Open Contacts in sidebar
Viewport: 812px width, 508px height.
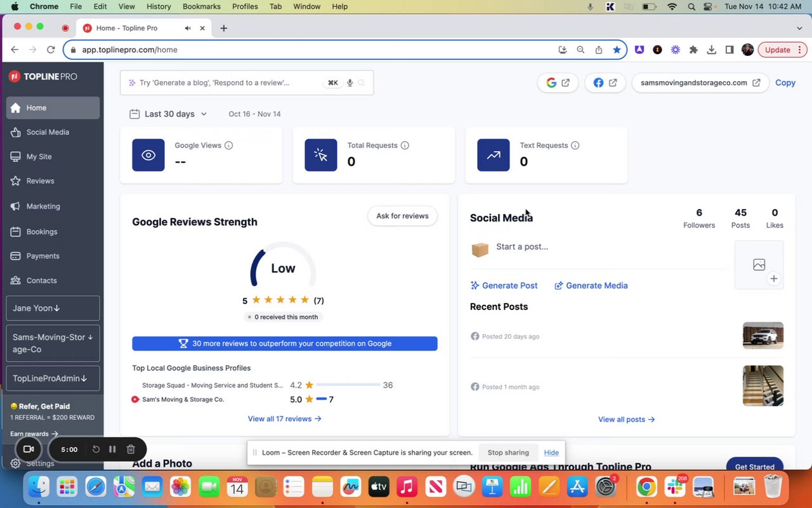point(53,280)
